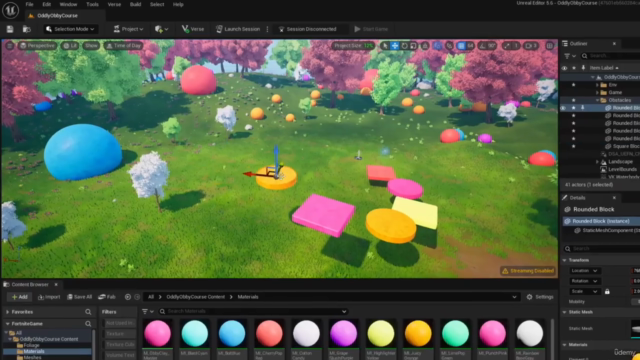Click the Start Game button
640x360 pixels.
tap(371, 29)
